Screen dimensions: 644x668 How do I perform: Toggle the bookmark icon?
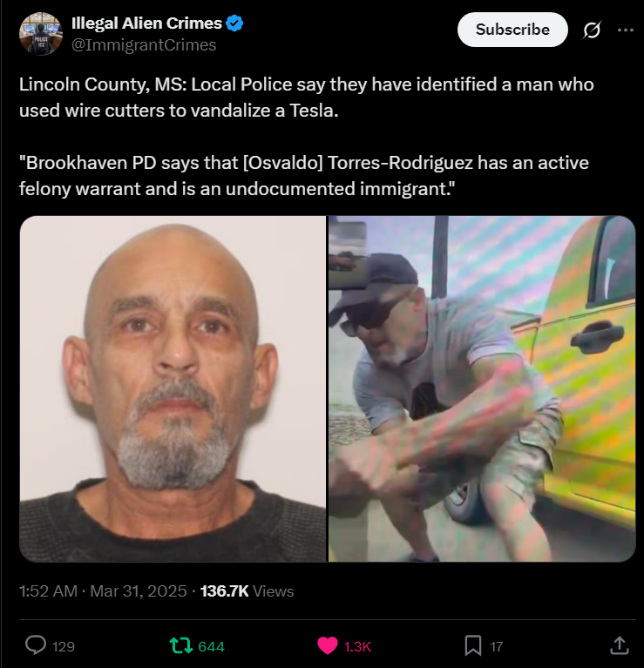pos(473,645)
